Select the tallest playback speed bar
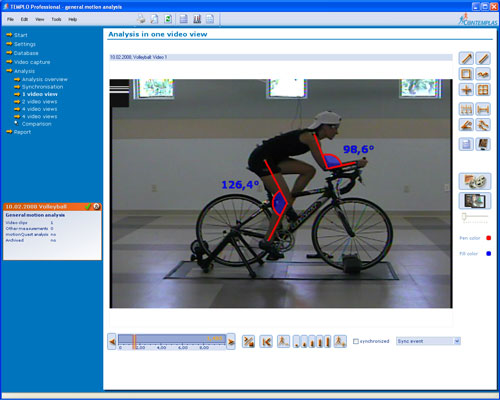500x400 pixels. coord(328,341)
